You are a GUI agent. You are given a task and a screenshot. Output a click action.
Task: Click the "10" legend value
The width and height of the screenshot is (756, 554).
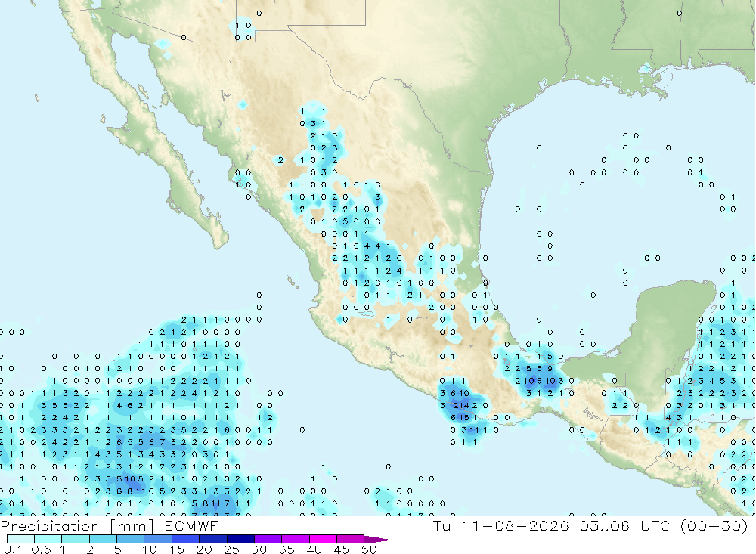pos(150,549)
